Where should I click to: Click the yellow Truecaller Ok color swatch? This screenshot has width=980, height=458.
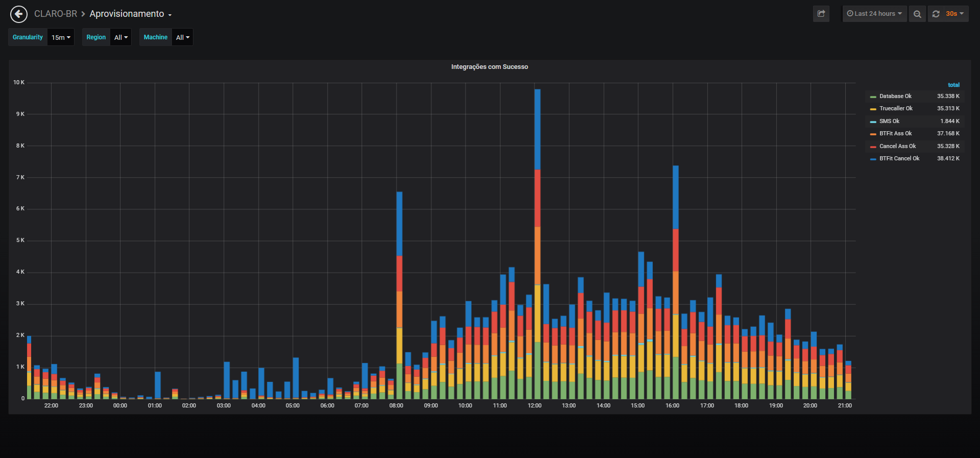coord(873,109)
